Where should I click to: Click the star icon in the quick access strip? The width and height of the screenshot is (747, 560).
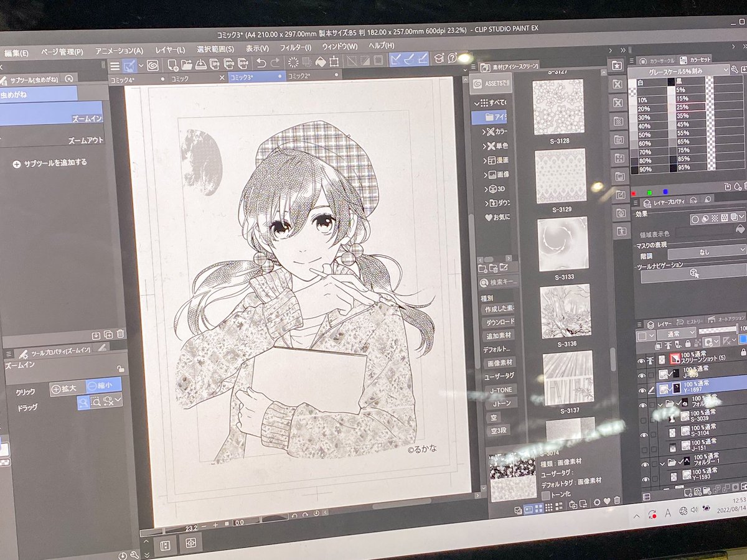click(616, 65)
